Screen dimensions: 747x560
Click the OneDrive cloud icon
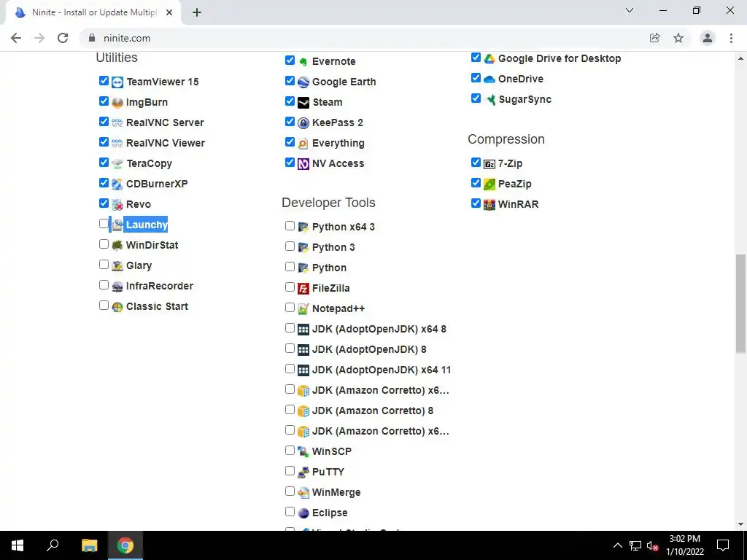click(x=489, y=79)
